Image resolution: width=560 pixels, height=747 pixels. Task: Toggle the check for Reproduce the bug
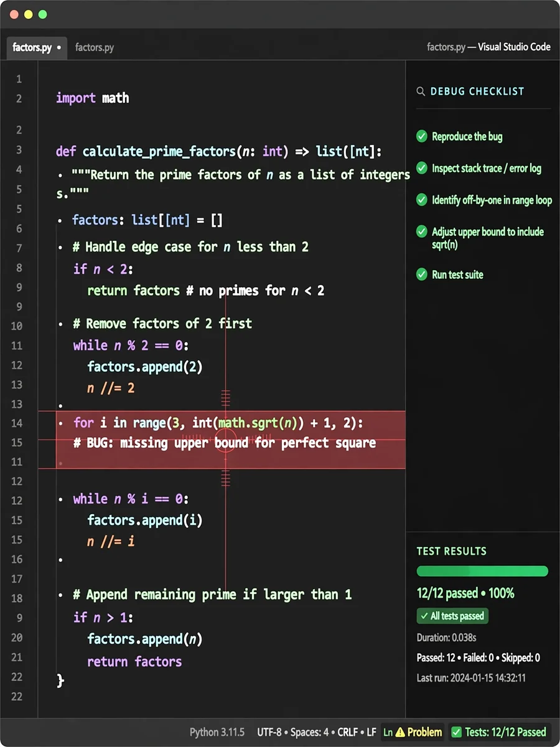pyautogui.click(x=422, y=136)
